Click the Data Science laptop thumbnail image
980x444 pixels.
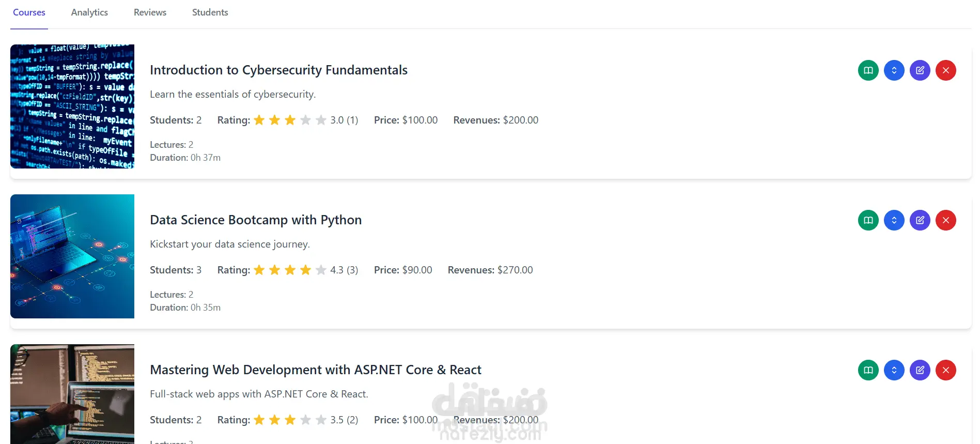coord(72,256)
